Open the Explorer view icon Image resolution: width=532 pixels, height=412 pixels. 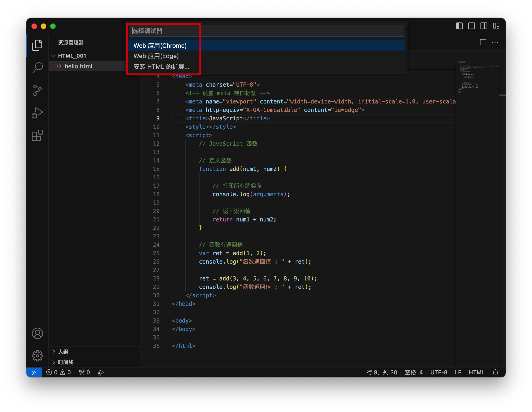37,45
